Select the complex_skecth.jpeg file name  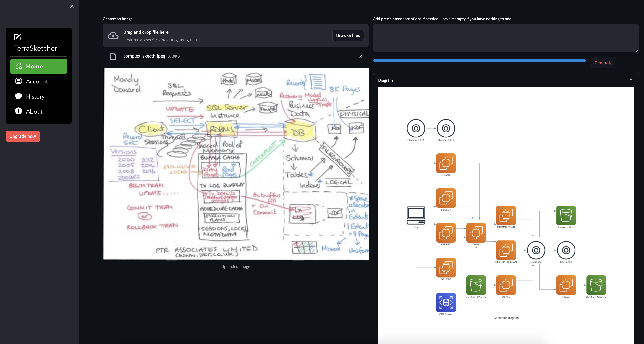pyautogui.click(x=144, y=56)
